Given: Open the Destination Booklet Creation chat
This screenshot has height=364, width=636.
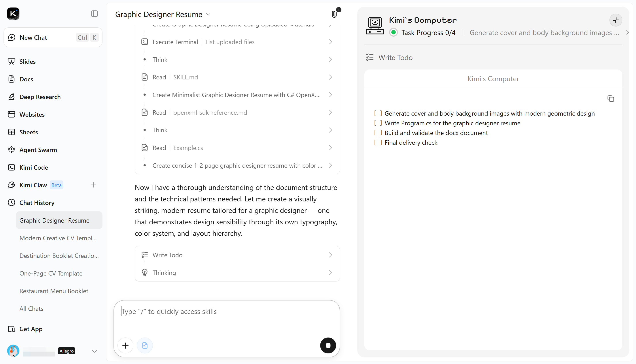Looking at the screenshot, I should 59,255.
